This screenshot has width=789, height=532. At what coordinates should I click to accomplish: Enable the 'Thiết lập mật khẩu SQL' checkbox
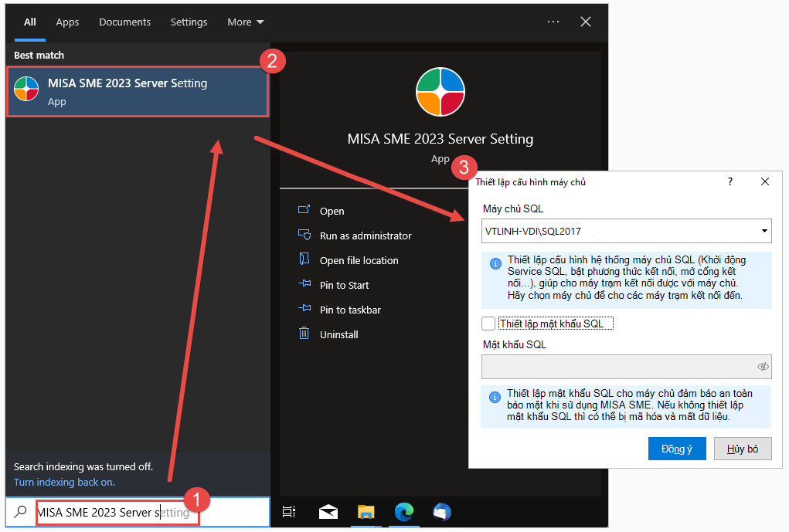point(488,324)
